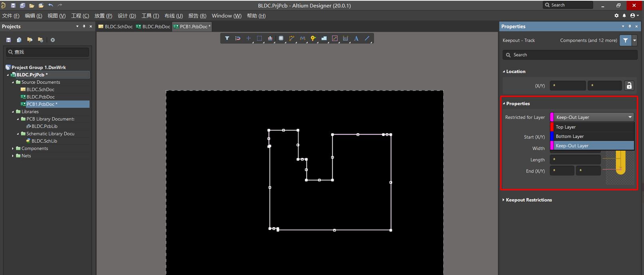Open the 文件 (F) menu

tap(11, 16)
